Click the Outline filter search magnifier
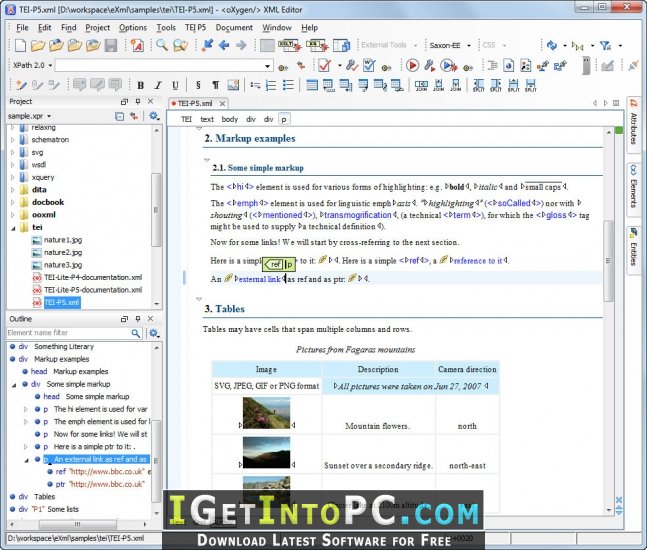The width and height of the screenshot is (647, 550). coord(135,333)
